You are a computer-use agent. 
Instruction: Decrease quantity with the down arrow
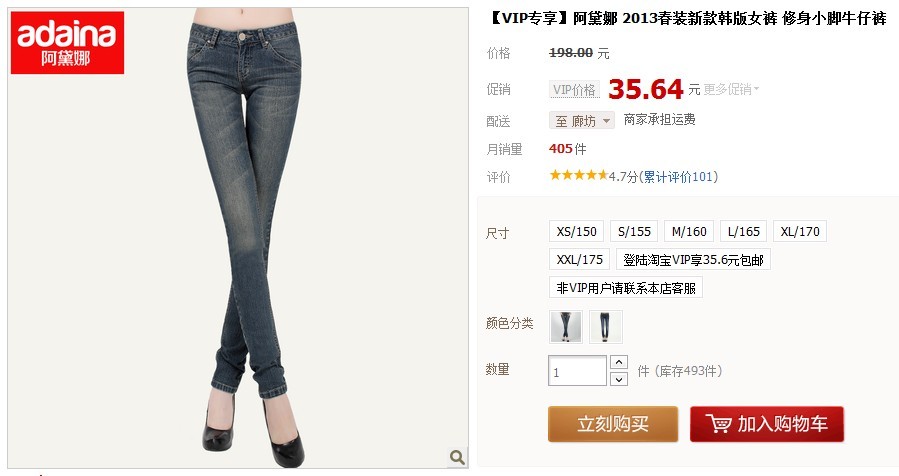[x=619, y=379]
